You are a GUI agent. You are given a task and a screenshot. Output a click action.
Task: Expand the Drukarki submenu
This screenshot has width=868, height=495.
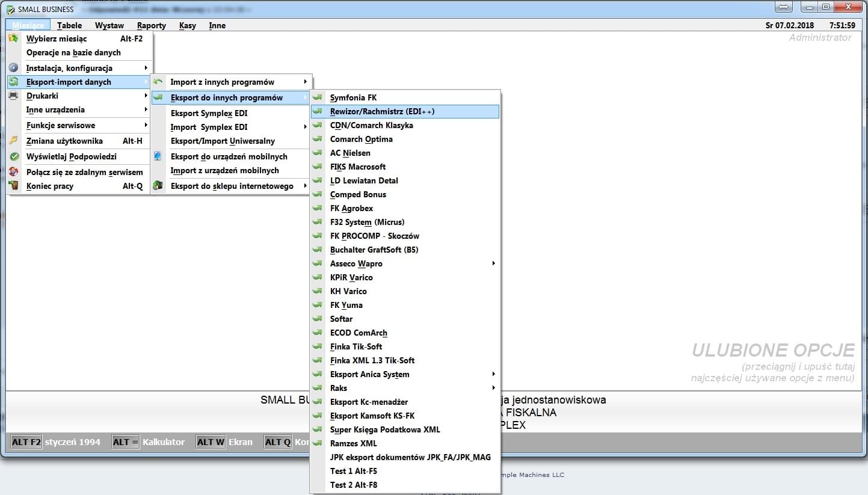point(79,96)
